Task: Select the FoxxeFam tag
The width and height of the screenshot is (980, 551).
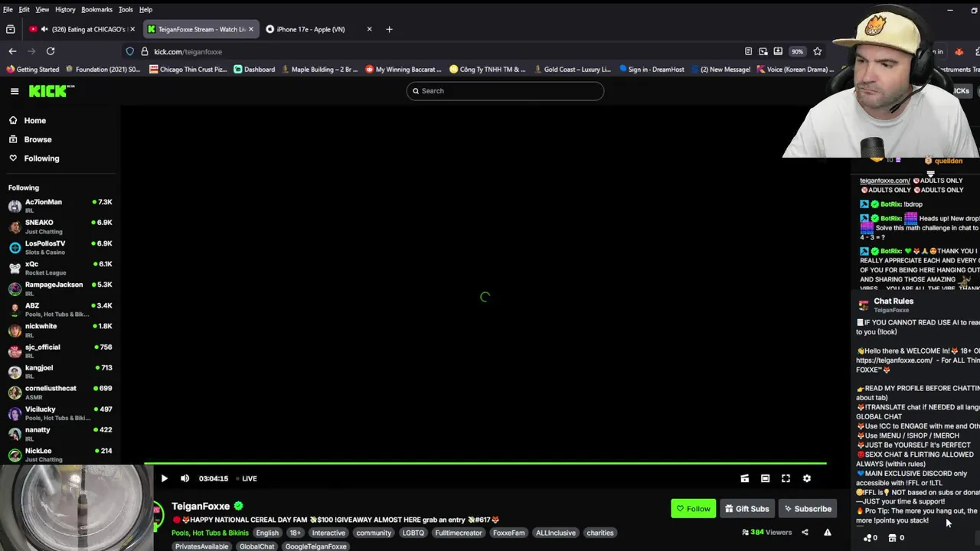Action: [x=509, y=533]
